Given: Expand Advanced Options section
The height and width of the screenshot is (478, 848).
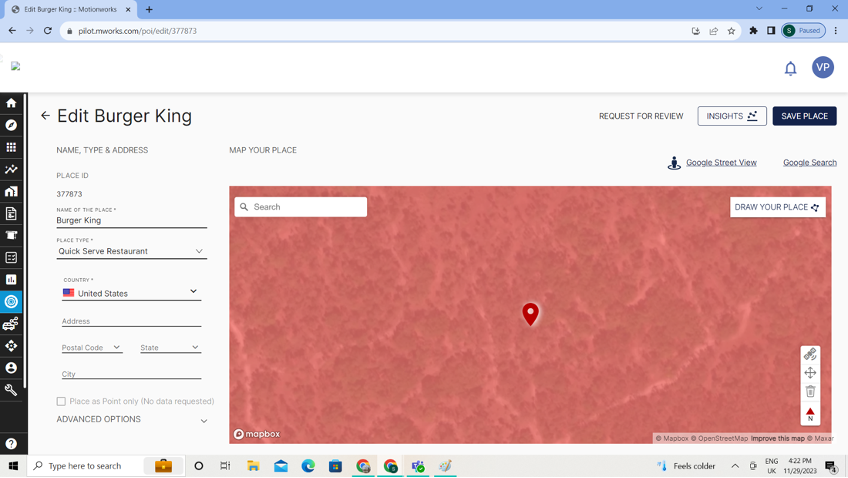Looking at the screenshot, I should 132,420.
